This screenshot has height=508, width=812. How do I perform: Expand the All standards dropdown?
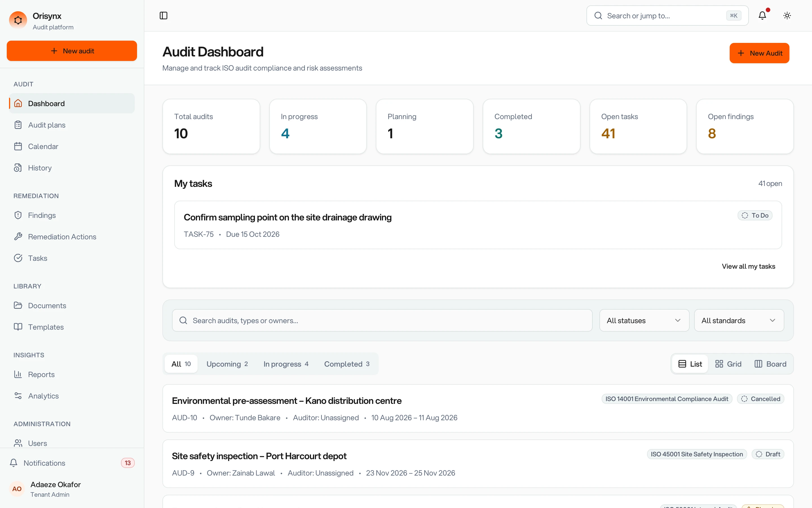coord(739,321)
